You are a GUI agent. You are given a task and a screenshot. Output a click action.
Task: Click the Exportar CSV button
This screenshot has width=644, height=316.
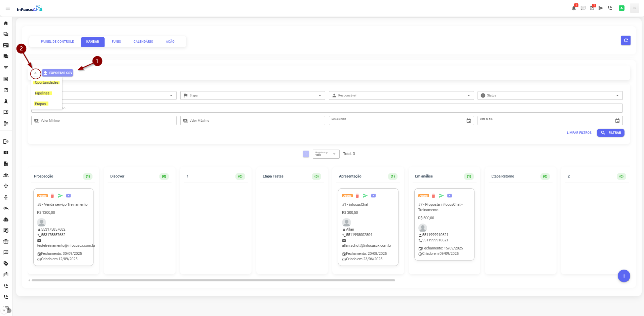[58, 73]
